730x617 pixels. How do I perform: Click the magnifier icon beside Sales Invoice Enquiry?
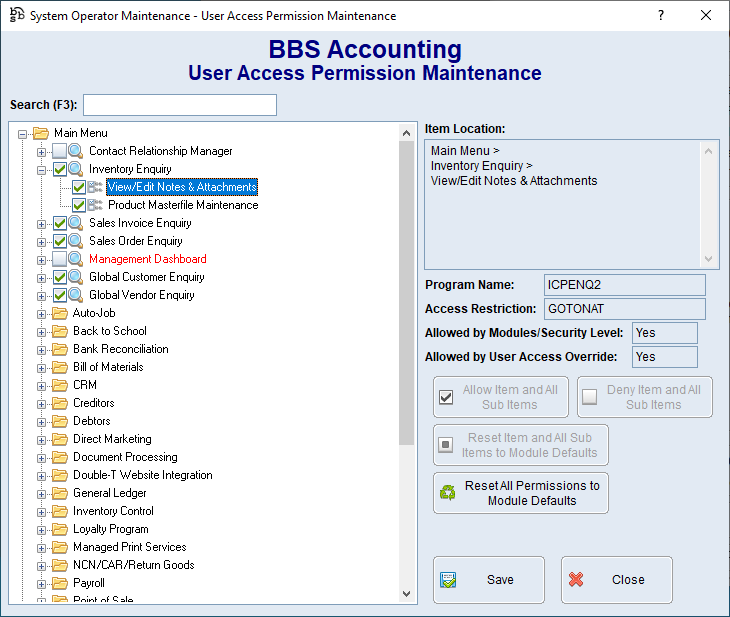point(76,223)
